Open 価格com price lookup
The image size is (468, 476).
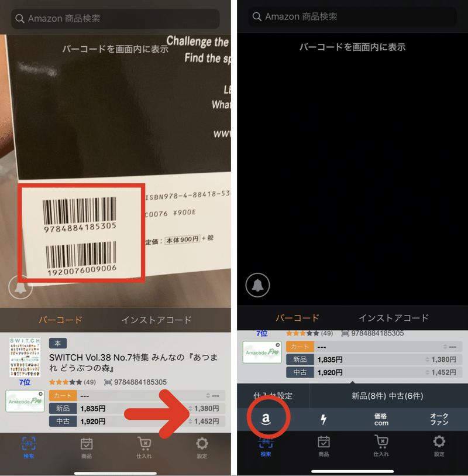pyautogui.click(x=381, y=420)
